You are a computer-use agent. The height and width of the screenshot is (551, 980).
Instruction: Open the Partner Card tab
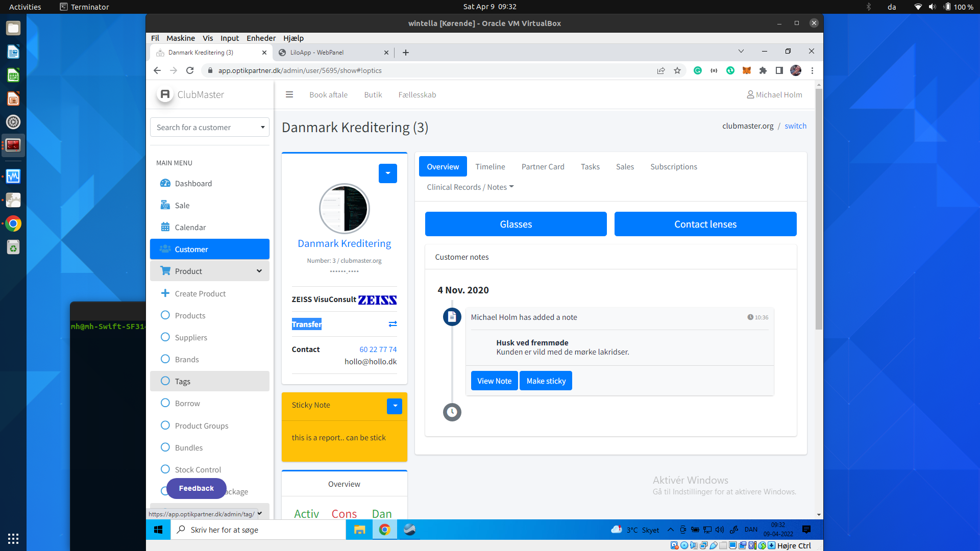pyautogui.click(x=543, y=167)
